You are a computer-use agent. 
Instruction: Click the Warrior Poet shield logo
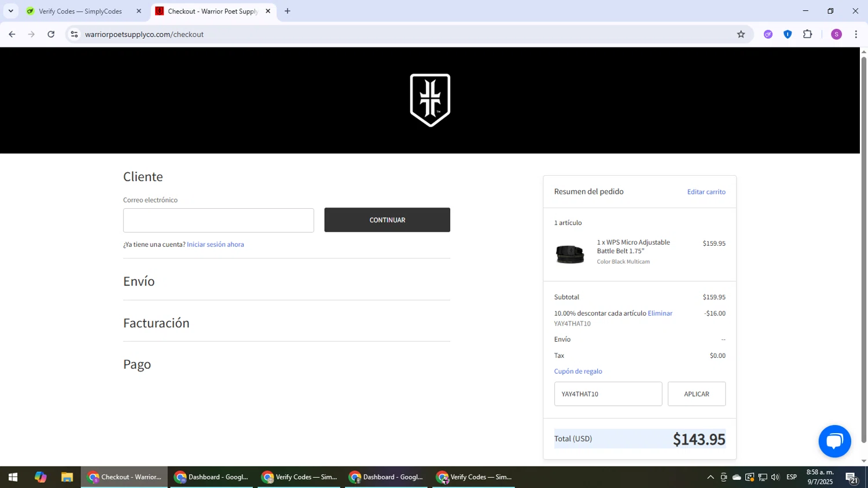pyautogui.click(x=430, y=100)
